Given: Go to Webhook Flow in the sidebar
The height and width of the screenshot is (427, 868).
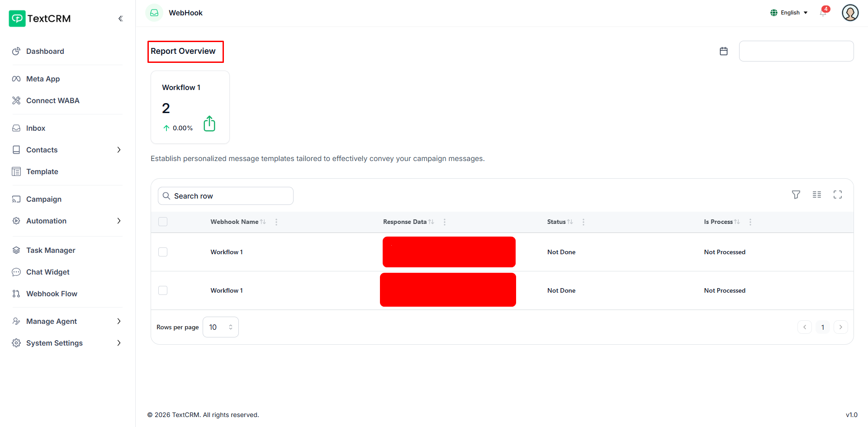Looking at the screenshot, I should [x=52, y=294].
